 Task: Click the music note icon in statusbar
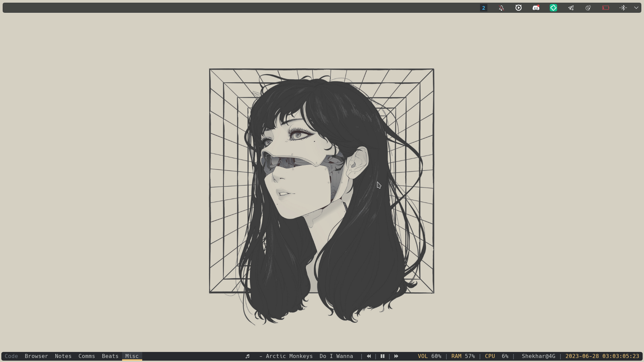[x=248, y=356]
